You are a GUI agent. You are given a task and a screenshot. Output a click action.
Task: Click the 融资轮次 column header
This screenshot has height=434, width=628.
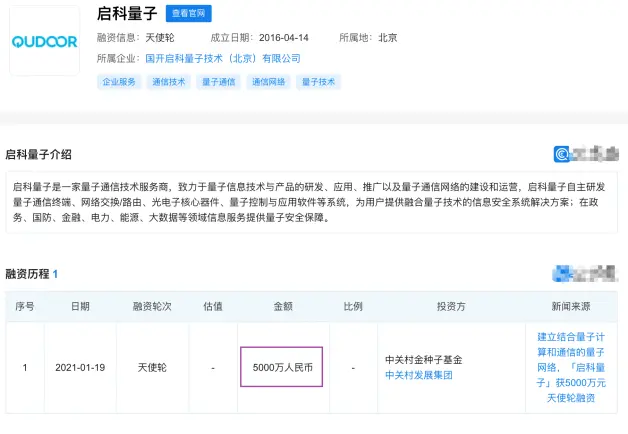coord(152,307)
